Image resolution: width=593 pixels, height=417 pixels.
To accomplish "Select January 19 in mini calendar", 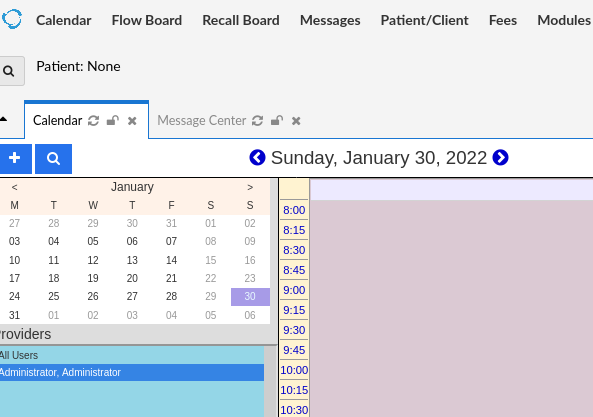I will tap(93, 278).
